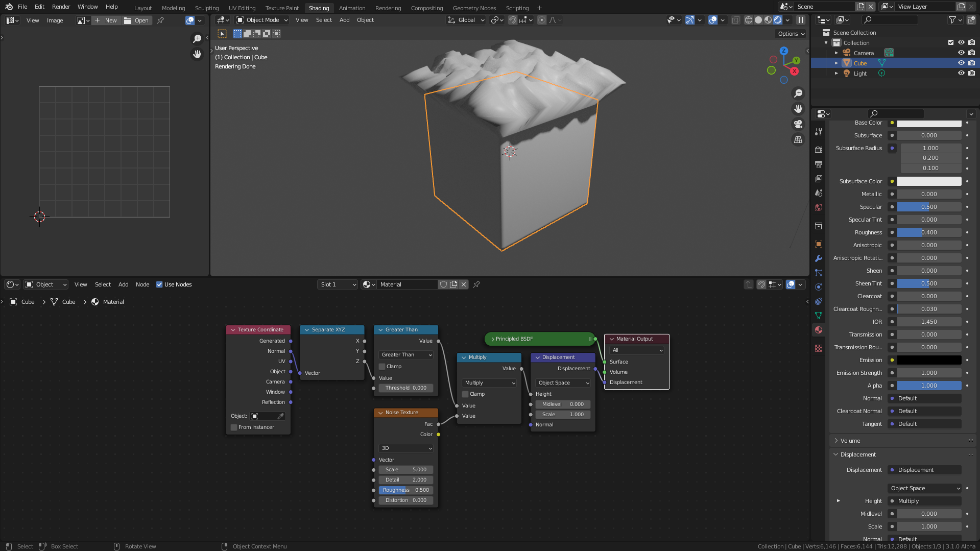Image resolution: width=980 pixels, height=551 pixels.
Task: Enable Clamp in Multiply node
Action: (x=465, y=394)
